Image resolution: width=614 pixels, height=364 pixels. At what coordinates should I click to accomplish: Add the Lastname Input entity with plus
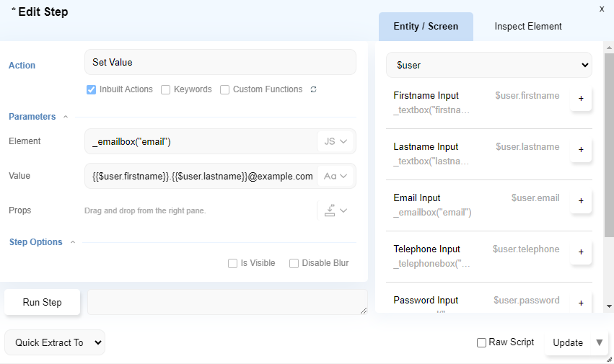pyautogui.click(x=581, y=150)
